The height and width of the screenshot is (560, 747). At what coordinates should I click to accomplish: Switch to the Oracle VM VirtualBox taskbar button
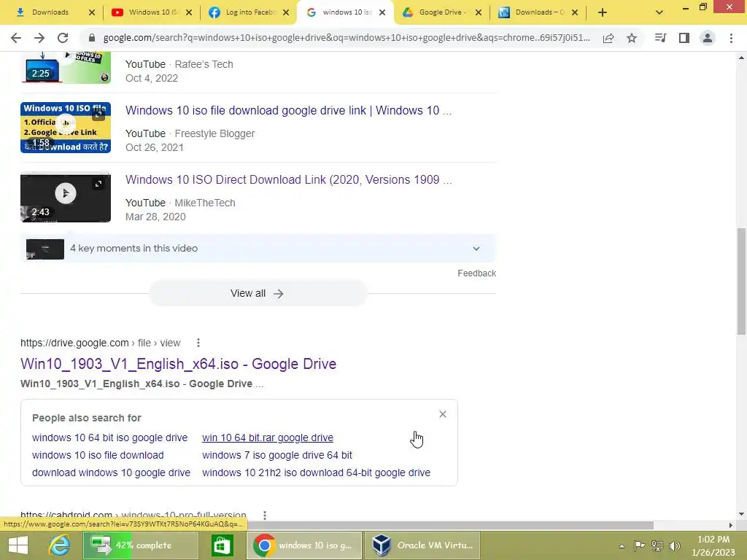click(x=422, y=545)
